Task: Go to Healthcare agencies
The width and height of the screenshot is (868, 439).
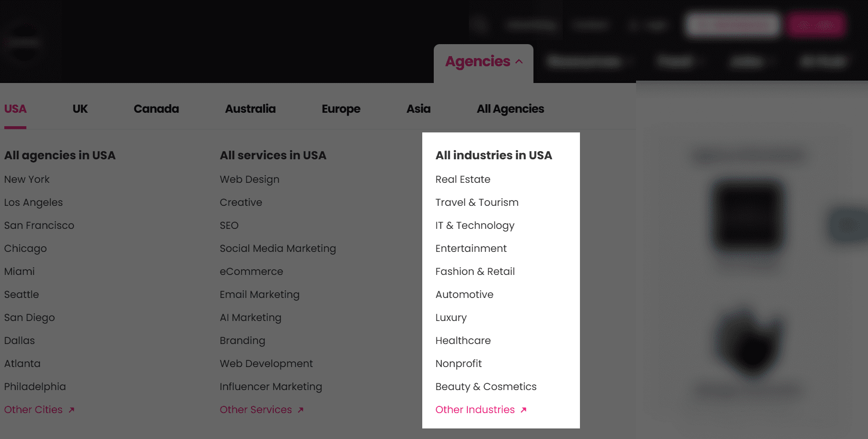Action: pyautogui.click(x=463, y=341)
